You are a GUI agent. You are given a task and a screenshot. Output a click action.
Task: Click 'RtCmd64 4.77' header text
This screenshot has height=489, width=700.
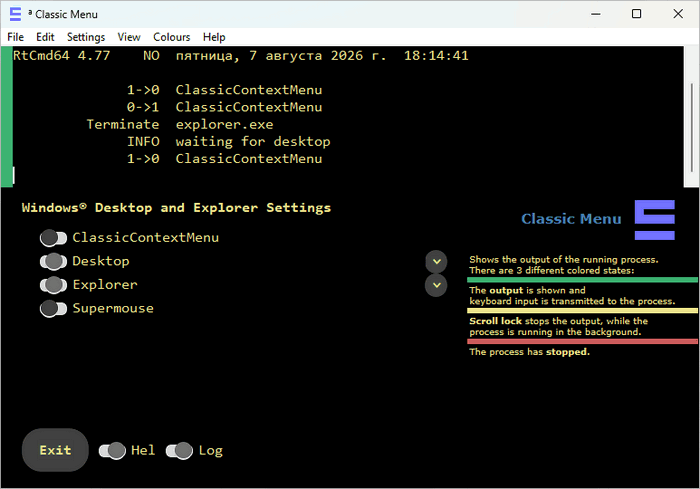tap(61, 55)
